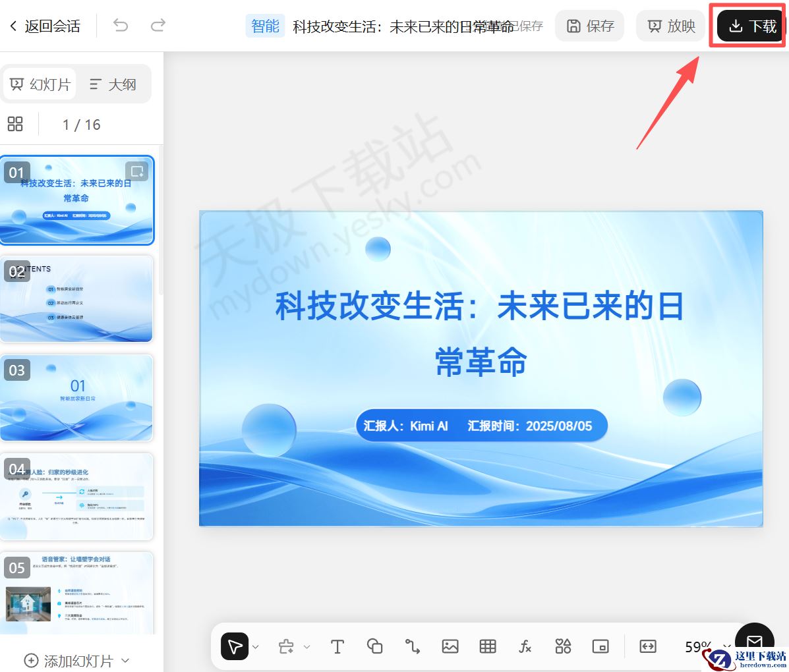The image size is (789, 672).
Task: Switch to the 幻灯片 slides tab
Action: (40, 84)
